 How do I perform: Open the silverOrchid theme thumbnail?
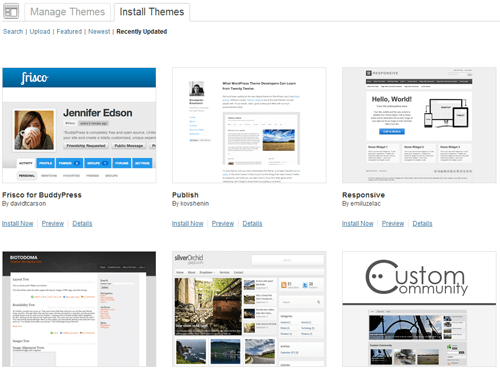tap(249, 309)
